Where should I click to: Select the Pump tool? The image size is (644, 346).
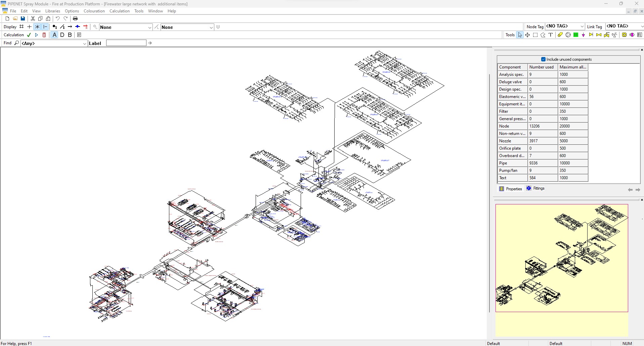(x=568, y=35)
